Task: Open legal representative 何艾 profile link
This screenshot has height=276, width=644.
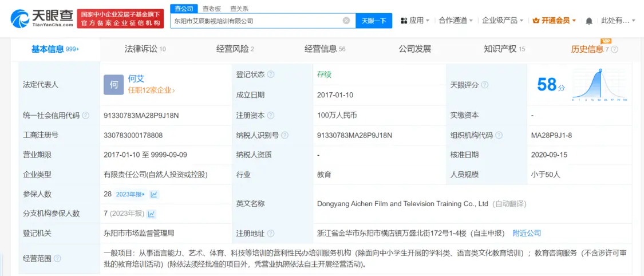Action: (x=136, y=79)
